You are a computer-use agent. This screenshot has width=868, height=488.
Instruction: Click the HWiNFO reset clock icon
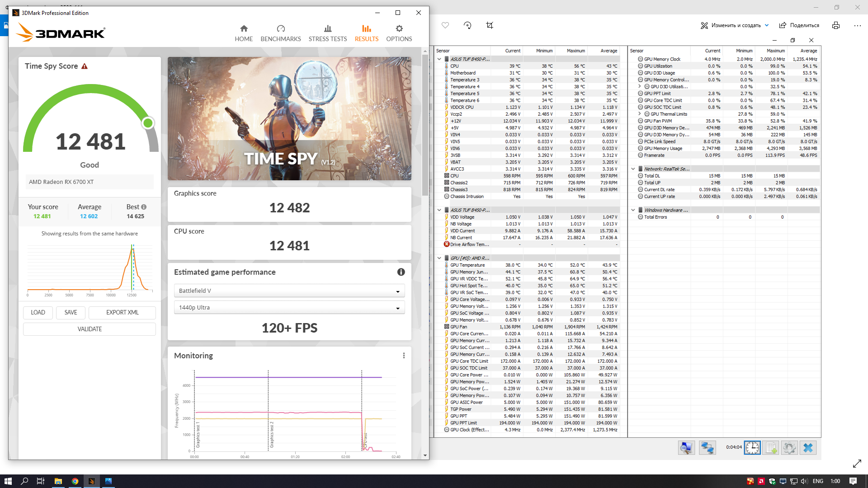(x=752, y=447)
